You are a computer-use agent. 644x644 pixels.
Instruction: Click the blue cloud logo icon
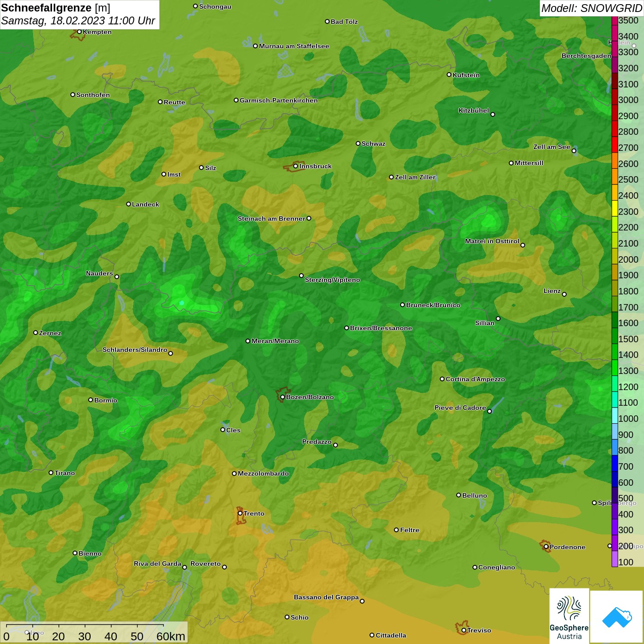617,617
